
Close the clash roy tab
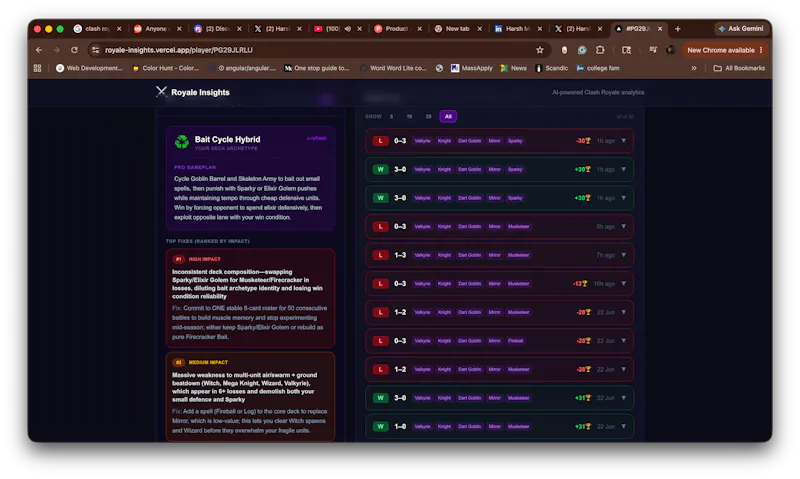(x=119, y=29)
